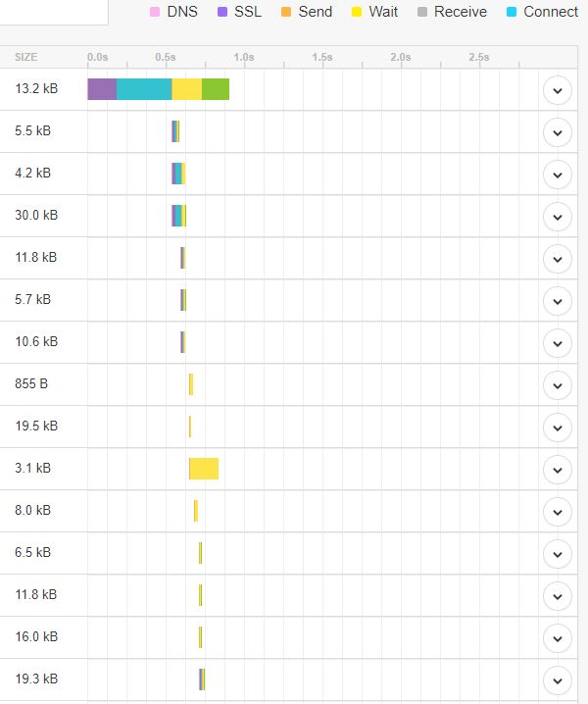Select the orange Send legend swatch
Viewport: 588px width, 704px height.
286,12
